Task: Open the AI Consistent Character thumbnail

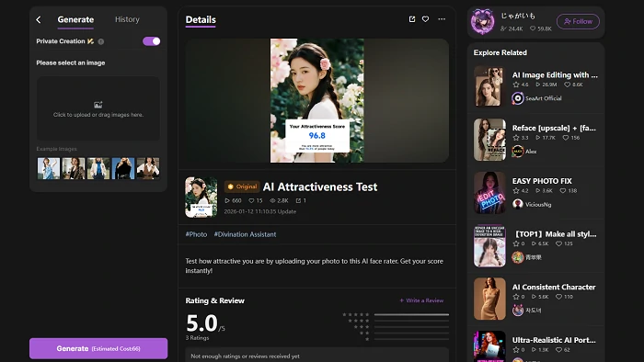Action: (x=489, y=299)
